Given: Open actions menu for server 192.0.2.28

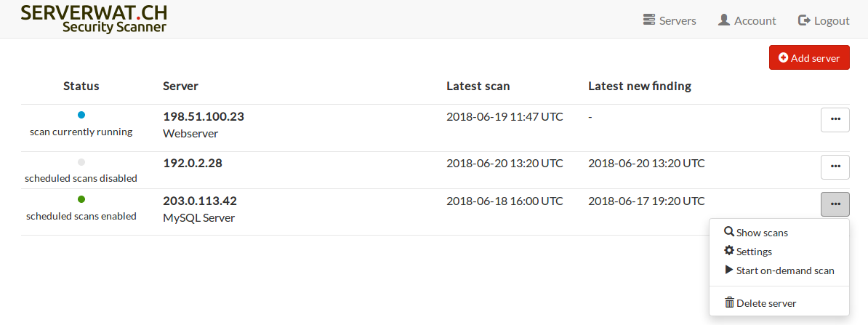Looking at the screenshot, I should point(835,166).
